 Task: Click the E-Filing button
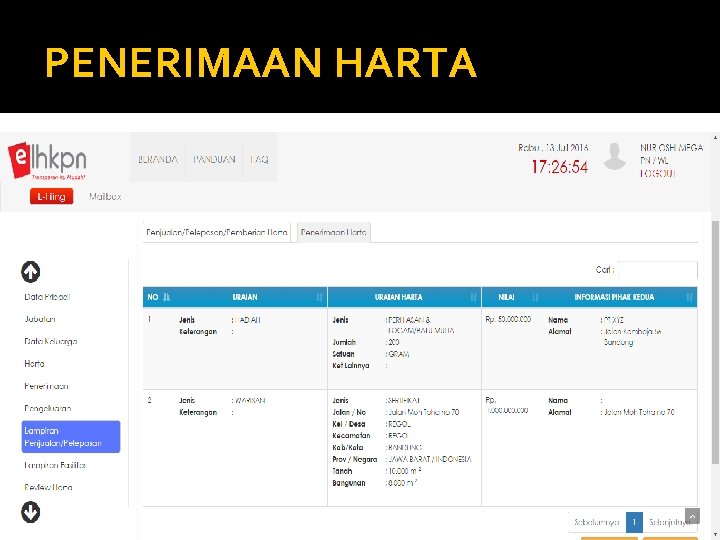pos(51,197)
